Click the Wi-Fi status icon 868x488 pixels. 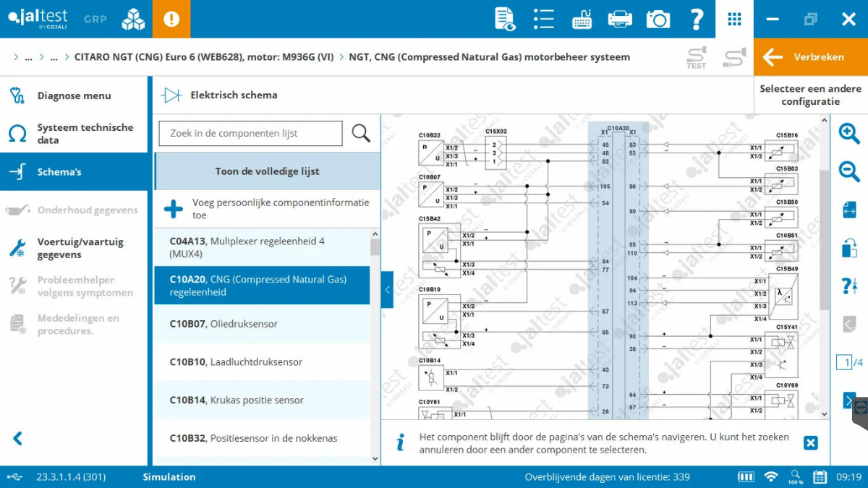(x=771, y=477)
